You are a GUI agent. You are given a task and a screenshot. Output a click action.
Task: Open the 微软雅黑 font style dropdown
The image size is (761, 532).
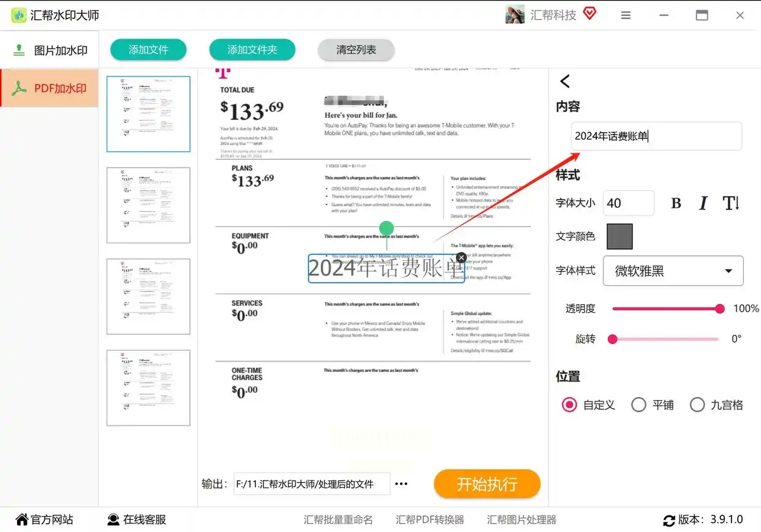pyautogui.click(x=673, y=271)
